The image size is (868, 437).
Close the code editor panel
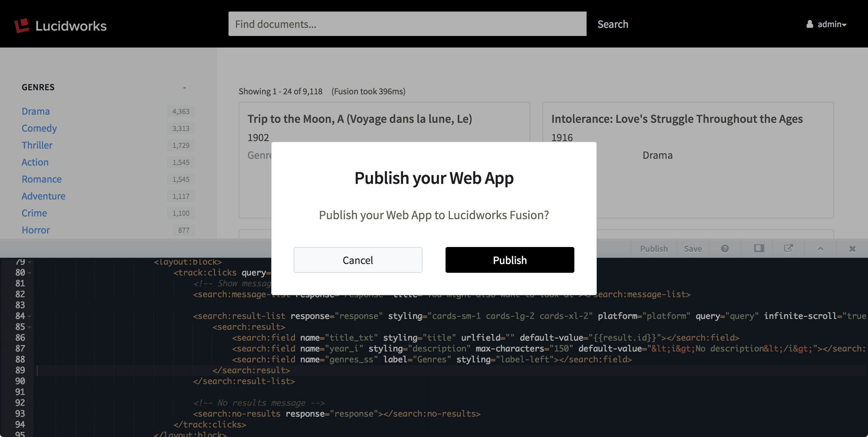(x=852, y=249)
